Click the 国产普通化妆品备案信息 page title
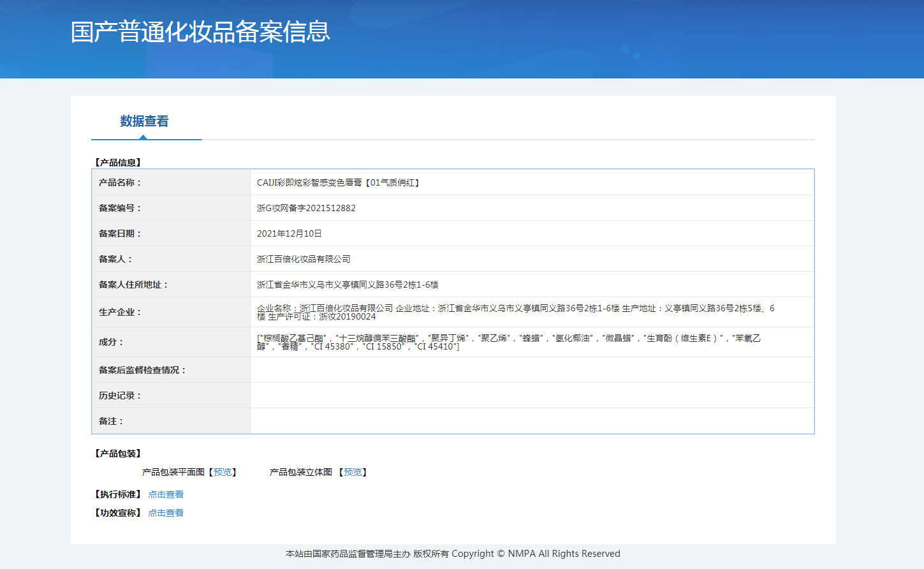This screenshot has width=924, height=569. click(200, 32)
